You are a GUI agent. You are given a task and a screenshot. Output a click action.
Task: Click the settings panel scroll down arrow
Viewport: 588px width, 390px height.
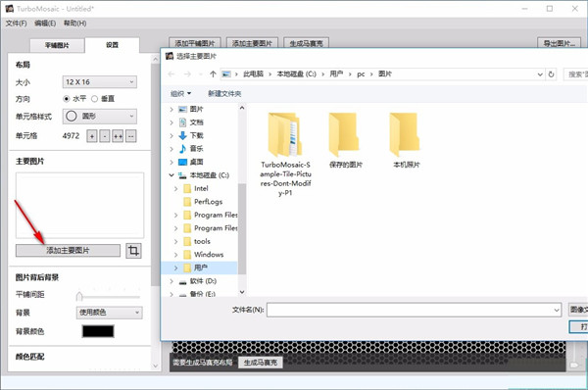click(x=156, y=366)
